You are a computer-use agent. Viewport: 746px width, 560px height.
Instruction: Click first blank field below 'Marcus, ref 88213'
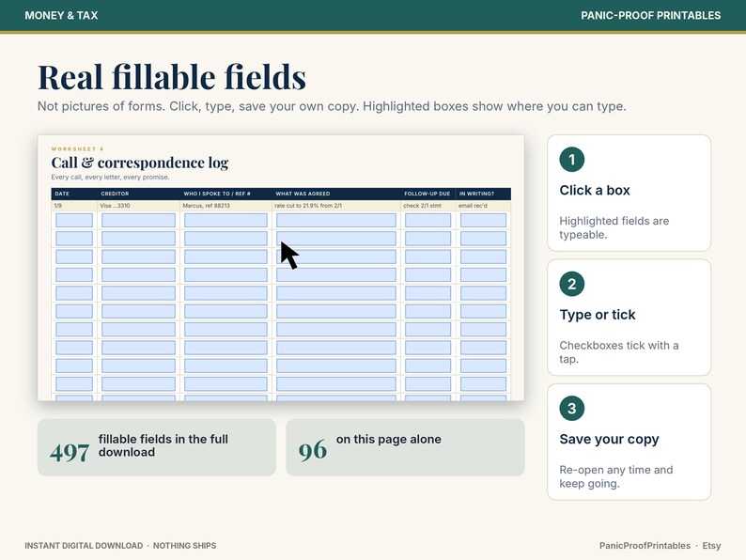226,220
